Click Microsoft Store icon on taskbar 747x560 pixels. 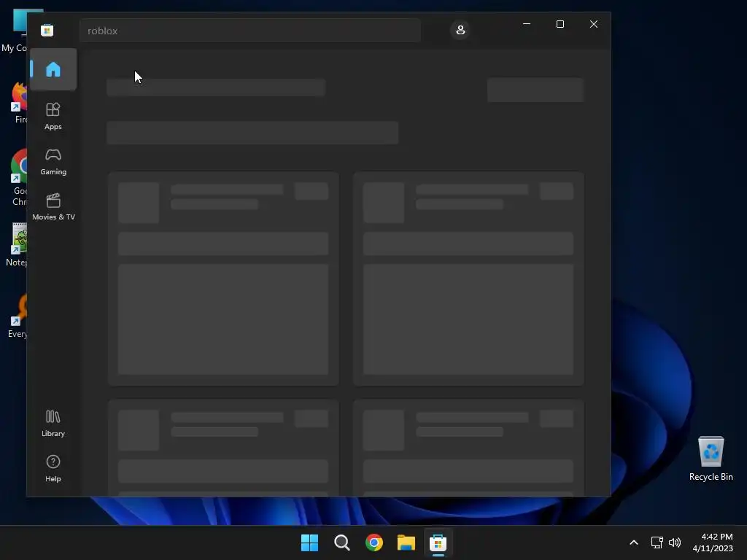pyautogui.click(x=438, y=542)
